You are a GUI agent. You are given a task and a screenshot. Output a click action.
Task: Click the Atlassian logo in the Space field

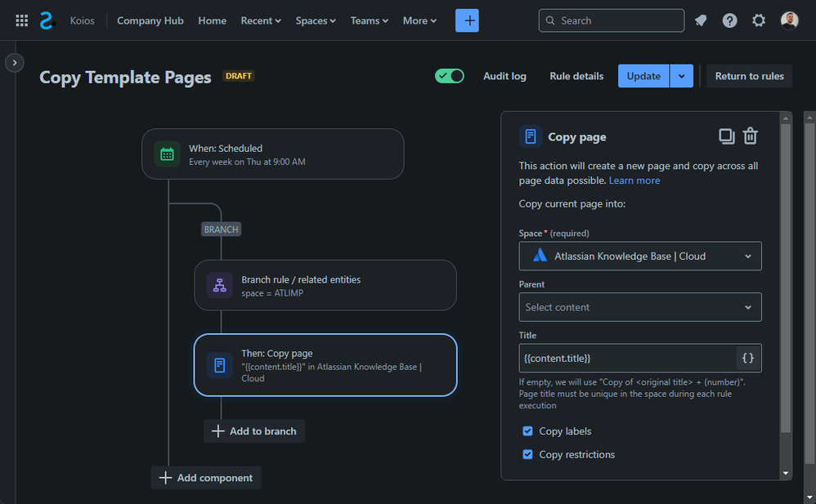tap(540, 256)
